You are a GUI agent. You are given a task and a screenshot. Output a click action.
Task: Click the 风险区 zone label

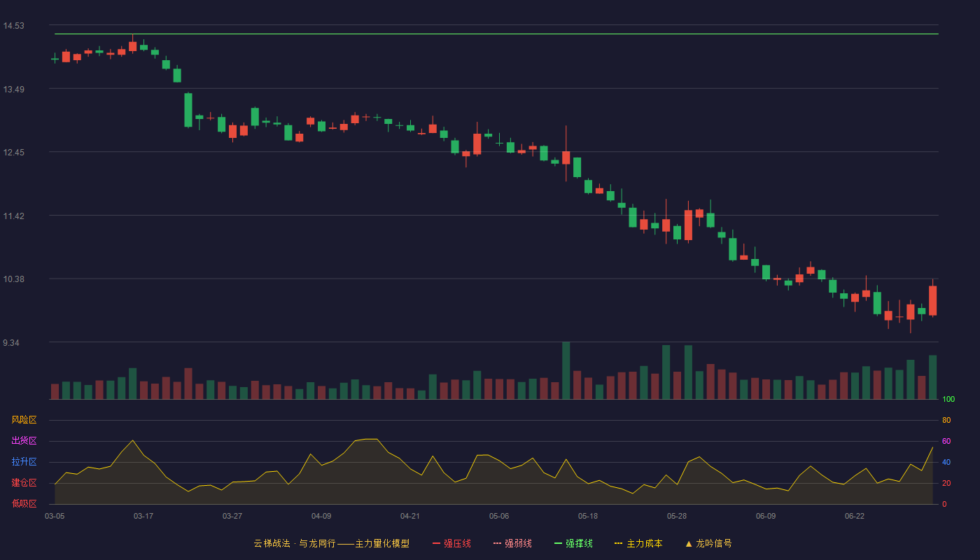point(24,420)
